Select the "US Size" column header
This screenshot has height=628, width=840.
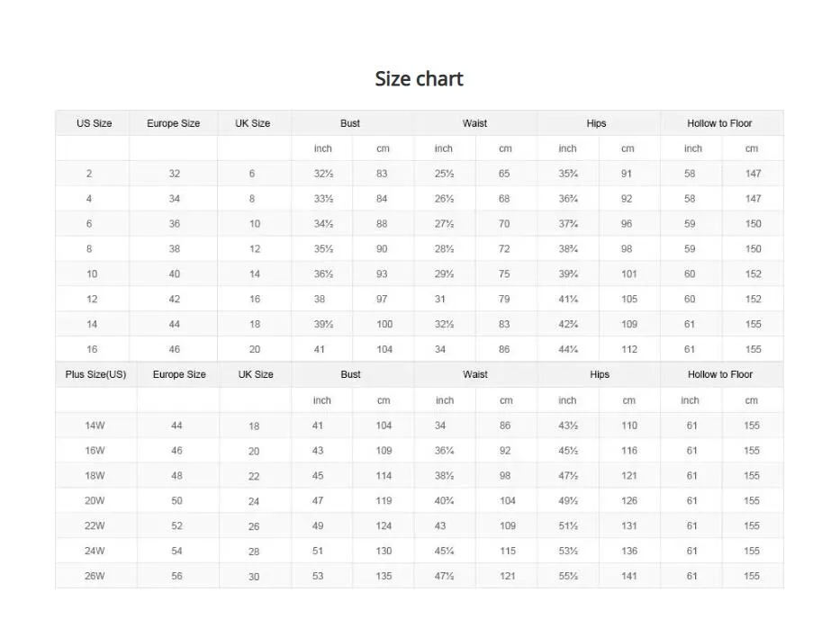(94, 123)
